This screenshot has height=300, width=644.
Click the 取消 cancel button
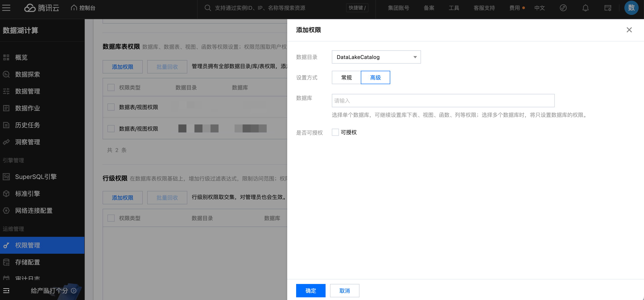pos(345,291)
